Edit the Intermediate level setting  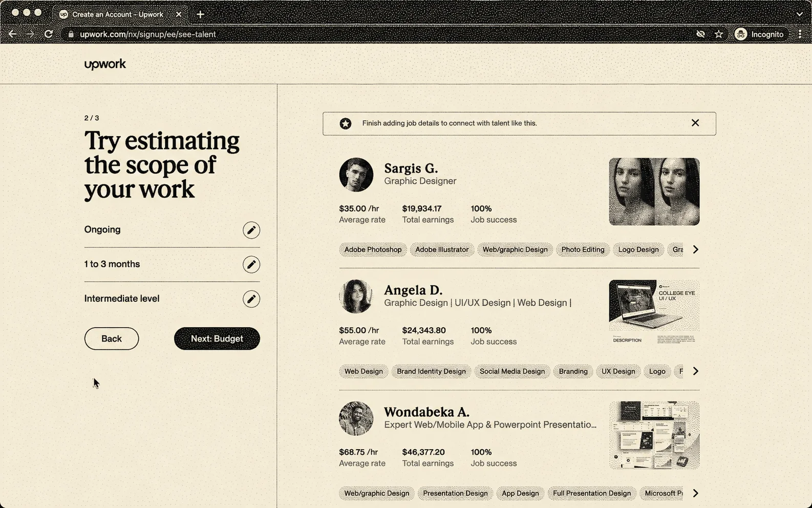pyautogui.click(x=251, y=299)
